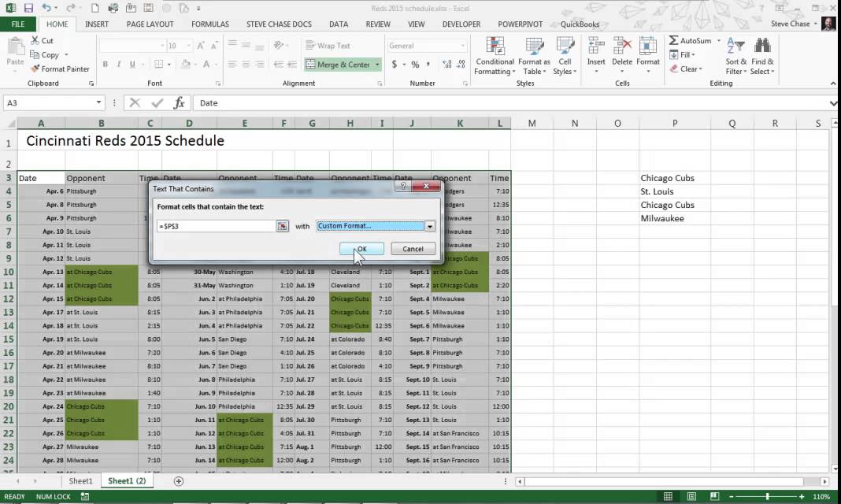Click Cancel in Text That Contains dialog
This screenshot has height=504, width=841.
413,249
